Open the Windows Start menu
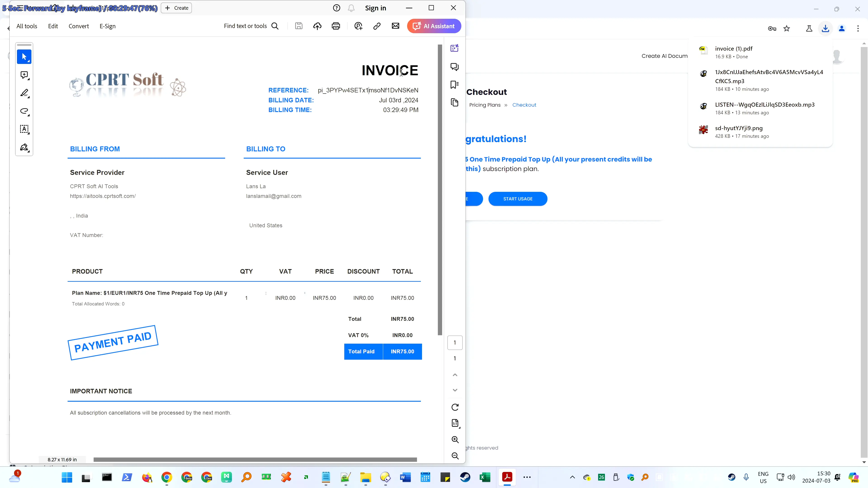This screenshot has height=488, width=868. tap(67, 477)
